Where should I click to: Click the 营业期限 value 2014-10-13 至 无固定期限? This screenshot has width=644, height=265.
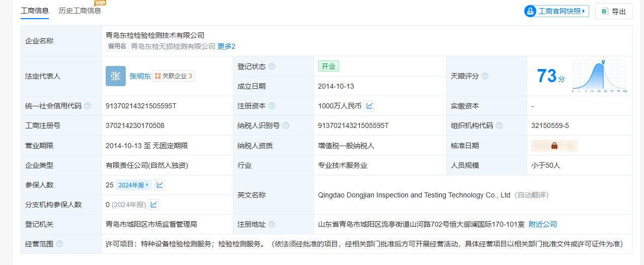click(x=147, y=146)
